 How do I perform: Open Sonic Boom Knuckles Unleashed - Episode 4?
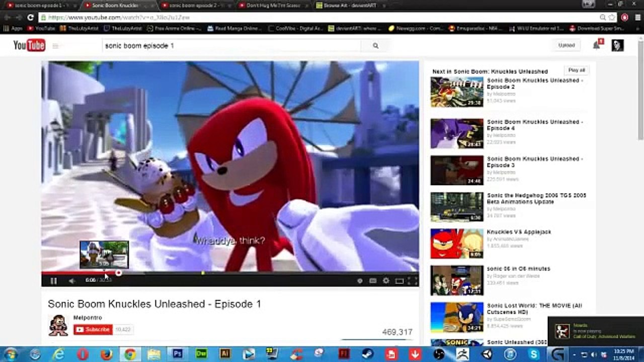pos(535,125)
